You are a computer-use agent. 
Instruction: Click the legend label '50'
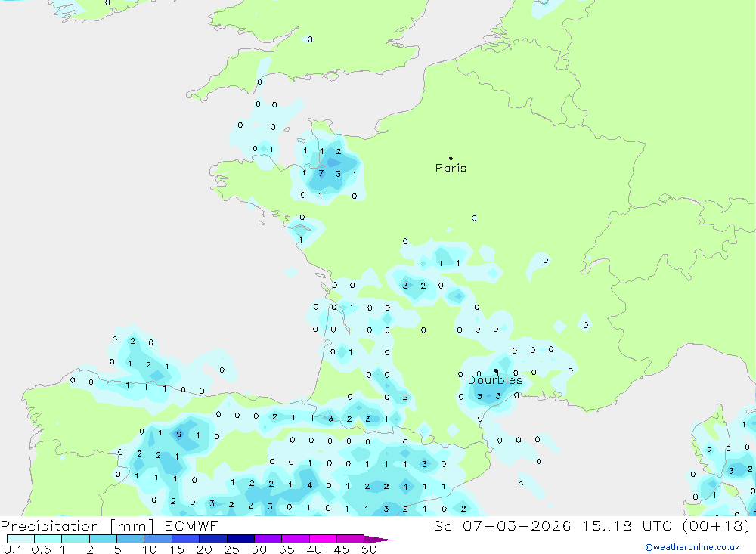[x=369, y=549]
